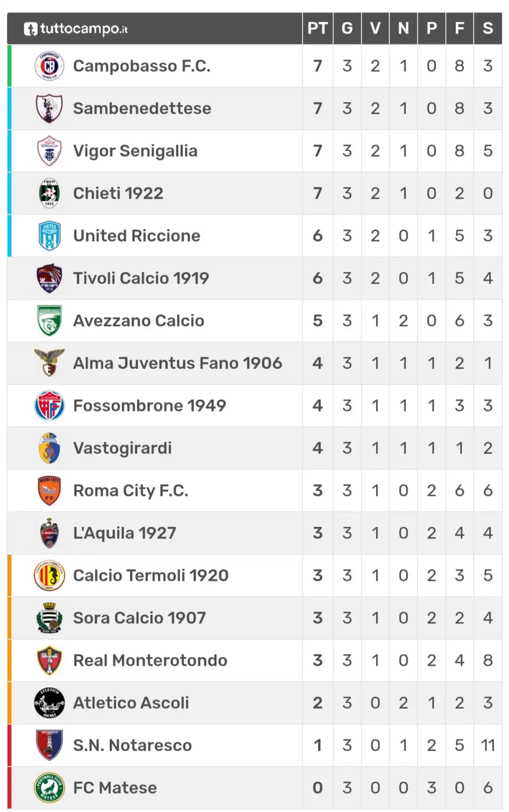Viewport: 509px width, 812px height.
Task: Click the Sambenedettese club crest
Action: (x=49, y=108)
